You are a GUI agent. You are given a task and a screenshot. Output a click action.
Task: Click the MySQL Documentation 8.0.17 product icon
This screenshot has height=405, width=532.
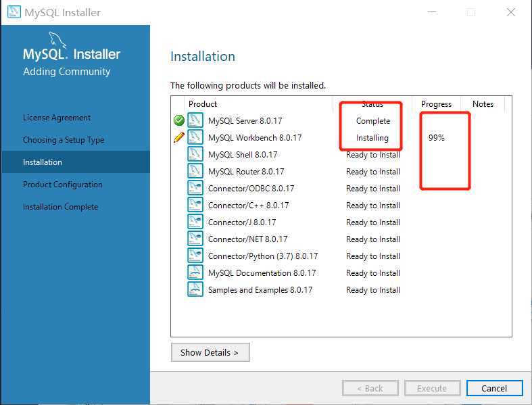(195, 272)
